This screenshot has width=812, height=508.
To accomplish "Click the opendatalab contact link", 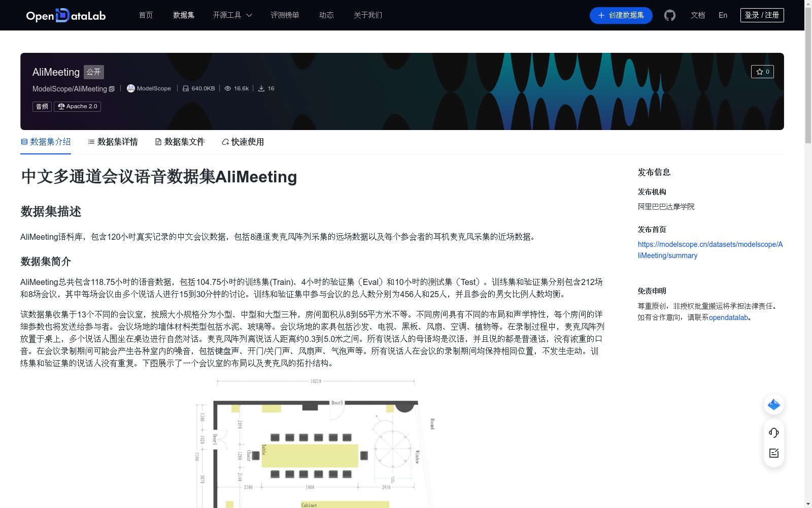I will [x=728, y=317].
